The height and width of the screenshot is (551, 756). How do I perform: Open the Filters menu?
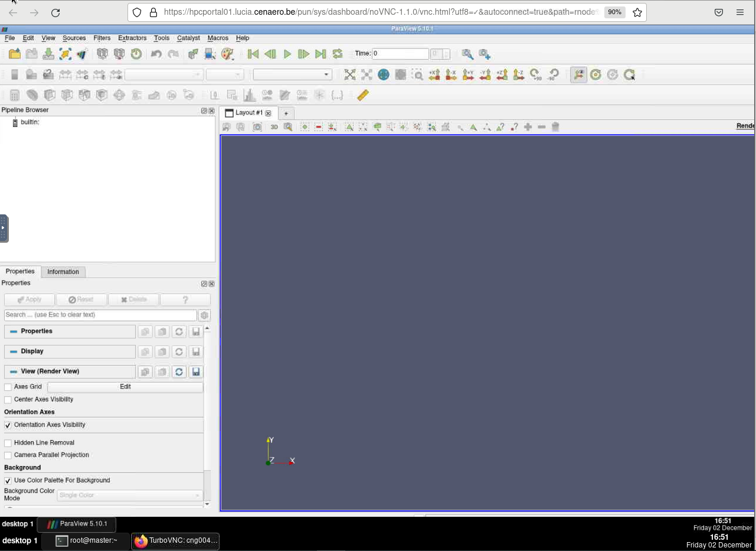pos(102,38)
